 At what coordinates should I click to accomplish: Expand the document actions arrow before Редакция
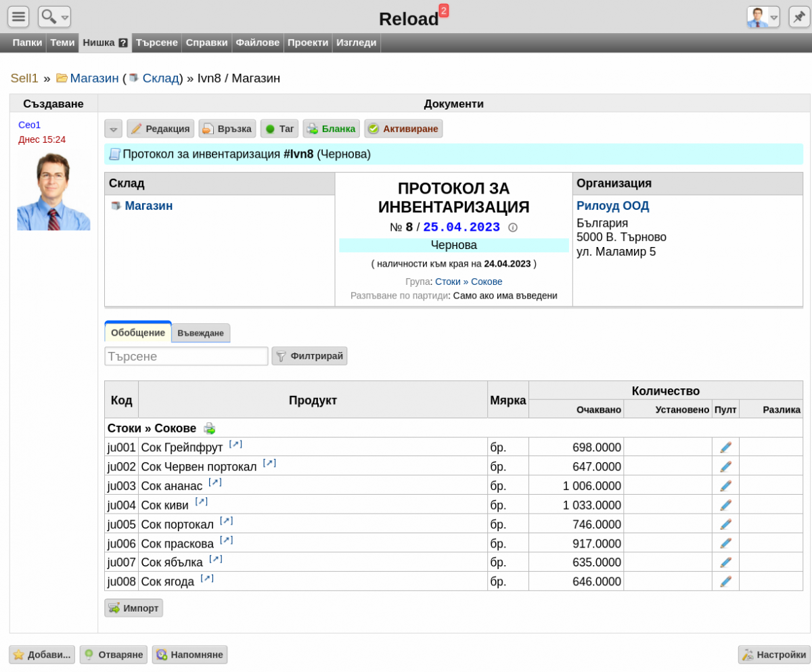pyautogui.click(x=113, y=129)
